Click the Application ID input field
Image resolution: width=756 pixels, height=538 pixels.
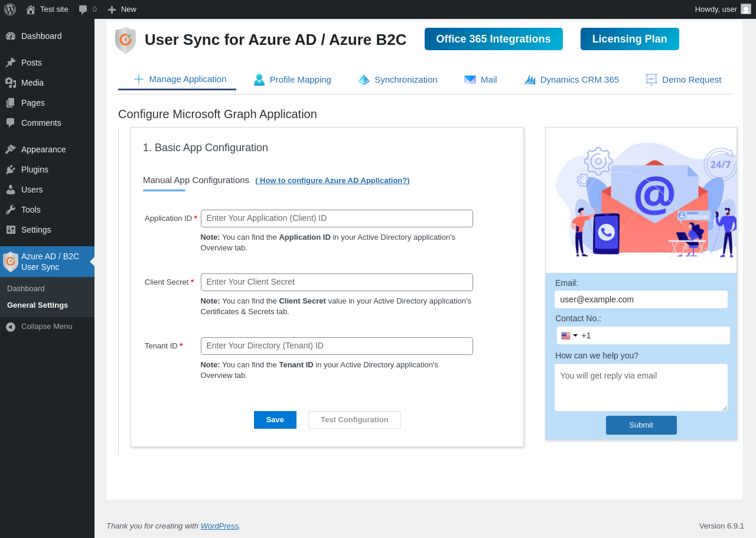337,219
